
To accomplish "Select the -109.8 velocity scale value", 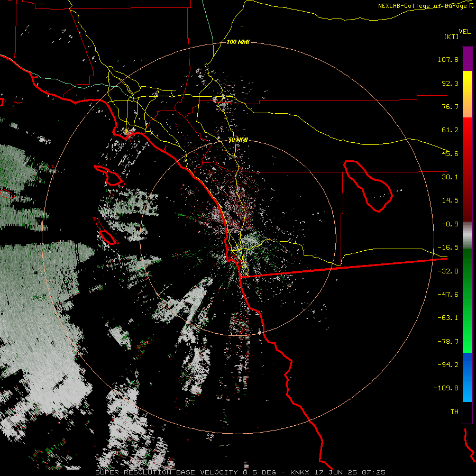I will click(x=446, y=388).
